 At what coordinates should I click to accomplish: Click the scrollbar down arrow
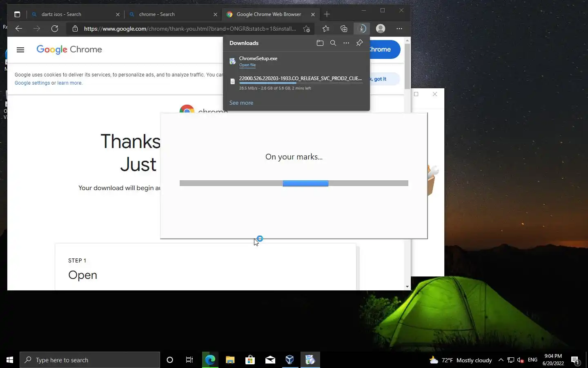407,287
